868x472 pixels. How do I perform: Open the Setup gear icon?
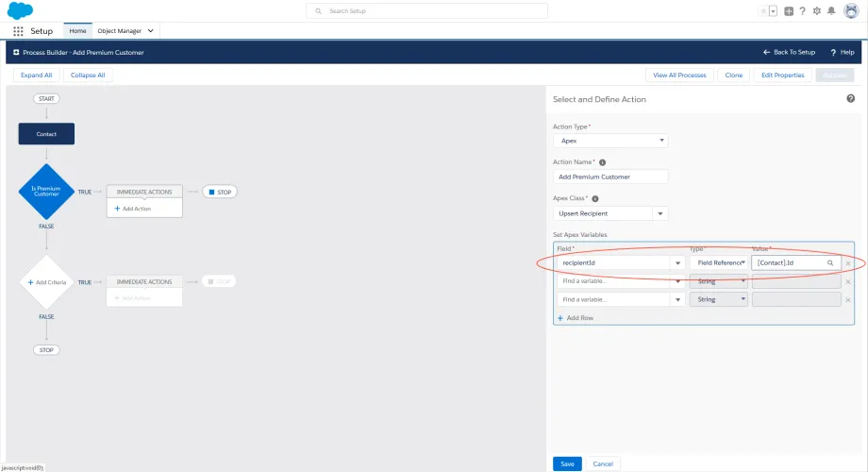click(x=816, y=11)
